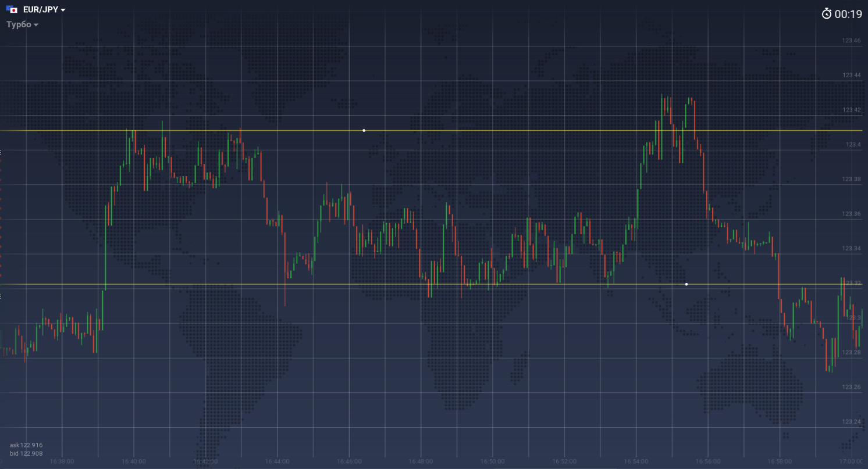Click the 16:50:00 time axis label
868x469 pixels.
coord(492,461)
